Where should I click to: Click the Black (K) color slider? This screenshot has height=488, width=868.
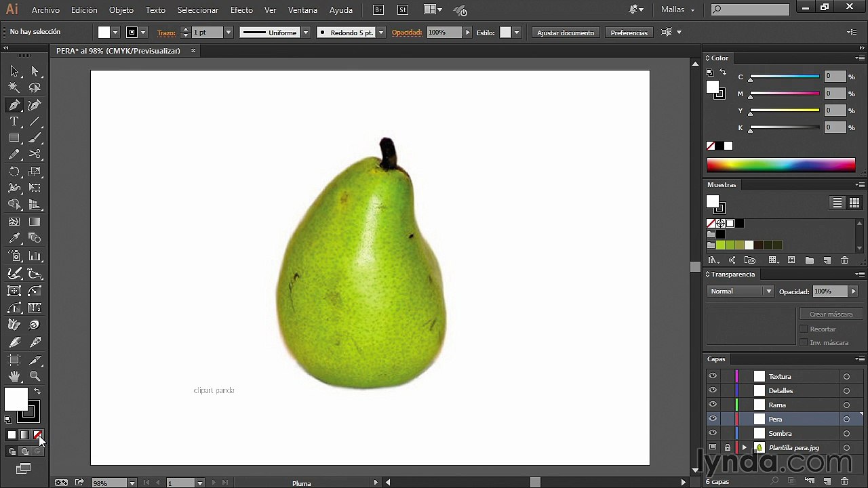[x=785, y=127]
